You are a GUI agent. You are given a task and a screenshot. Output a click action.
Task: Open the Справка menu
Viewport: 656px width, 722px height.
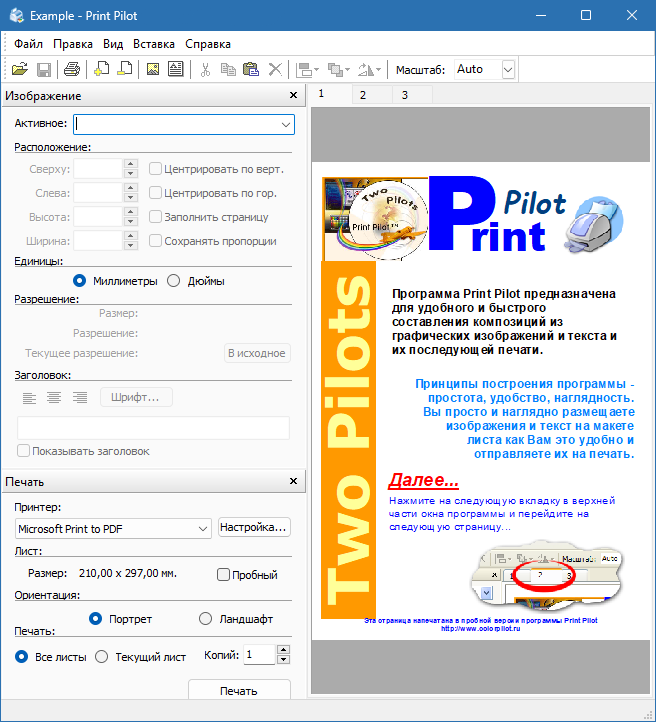click(x=208, y=44)
